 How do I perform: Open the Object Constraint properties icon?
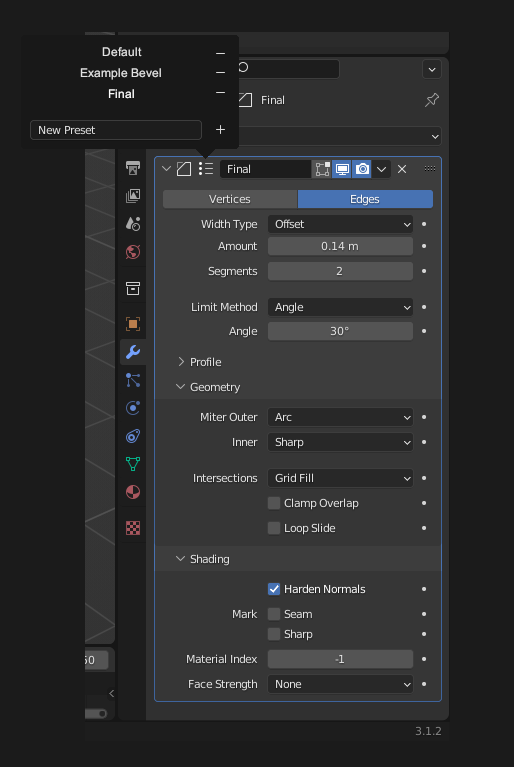133,436
